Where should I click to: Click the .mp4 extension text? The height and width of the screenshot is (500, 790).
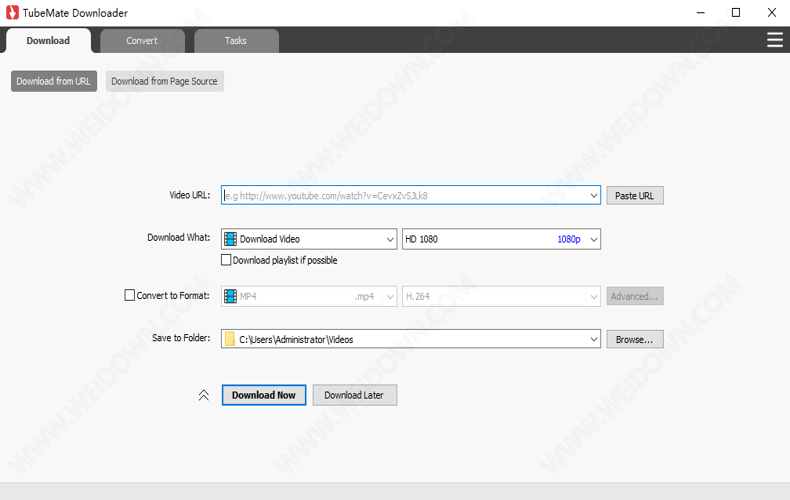point(364,297)
